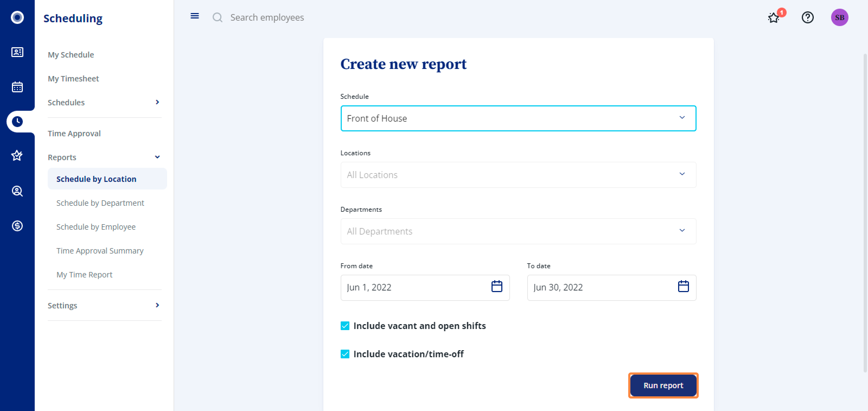Click the search magnifier icon
Screen dimensions: 868x411
coord(218,18)
